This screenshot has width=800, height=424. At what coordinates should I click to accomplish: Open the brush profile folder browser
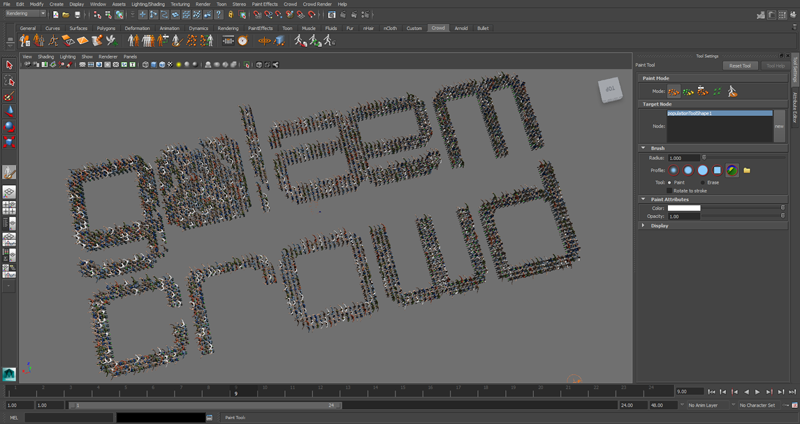(x=747, y=170)
